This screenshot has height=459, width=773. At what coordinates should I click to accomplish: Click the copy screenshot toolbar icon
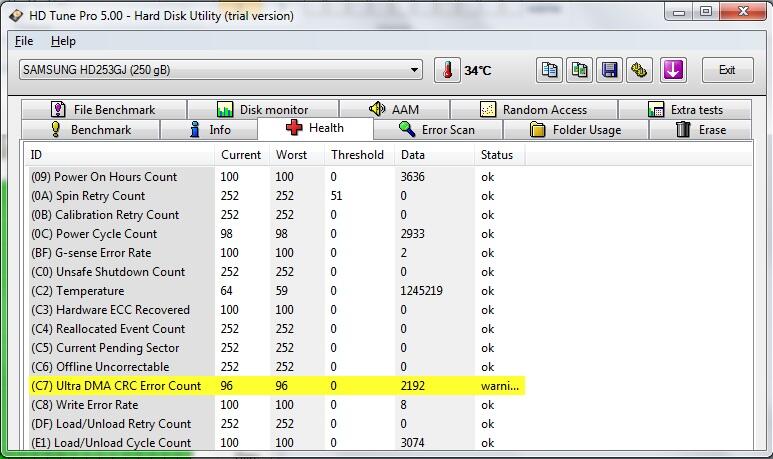(579, 70)
